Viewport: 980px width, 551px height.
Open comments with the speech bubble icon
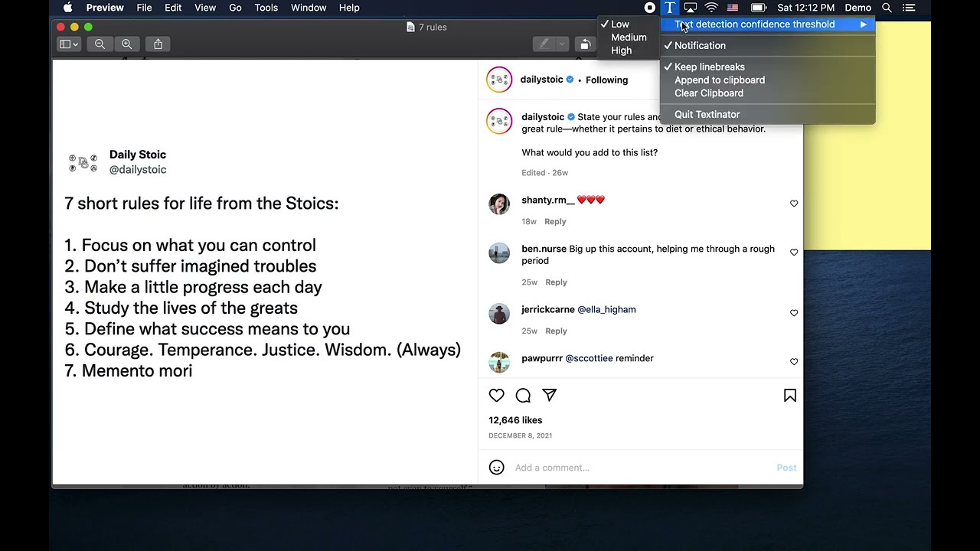tap(523, 395)
